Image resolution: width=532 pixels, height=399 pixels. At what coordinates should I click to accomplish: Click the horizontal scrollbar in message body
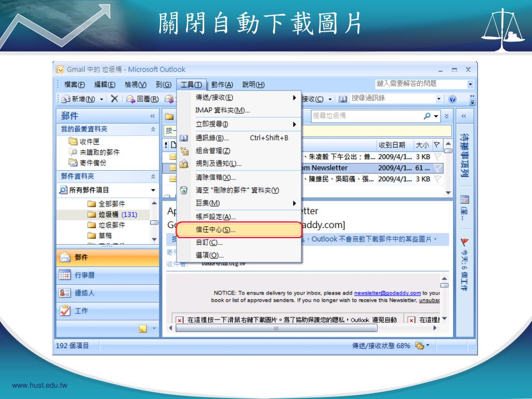click(x=276, y=328)
